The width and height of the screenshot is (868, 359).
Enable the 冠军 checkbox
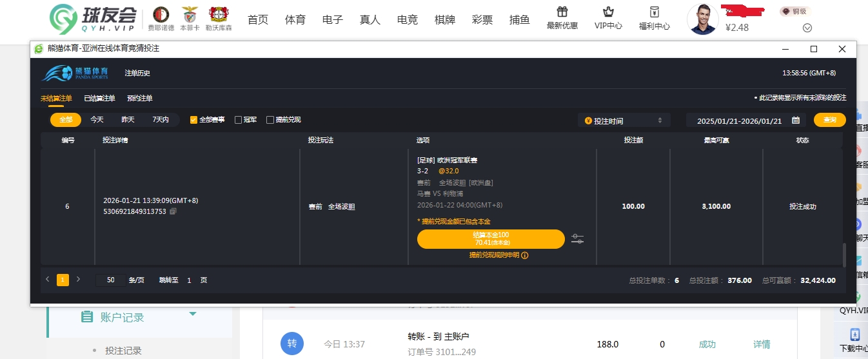(238, 120)
